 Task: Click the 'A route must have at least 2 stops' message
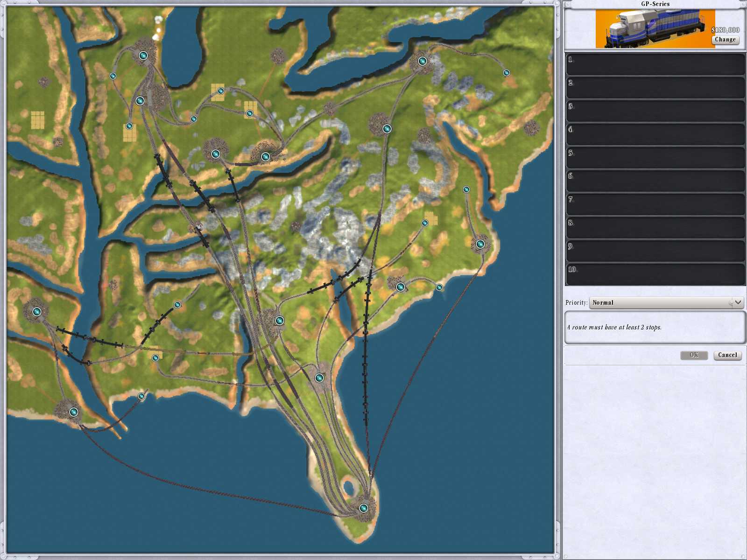pos(614,327)
